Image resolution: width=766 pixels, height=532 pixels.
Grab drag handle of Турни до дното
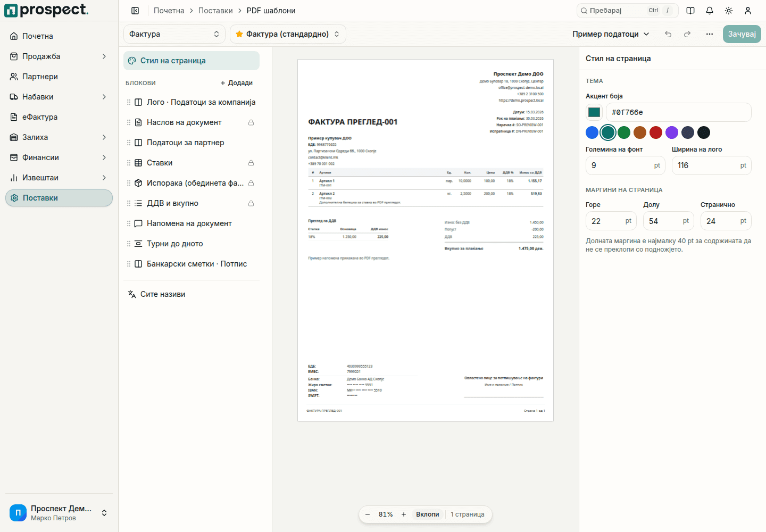click(129, 244)
